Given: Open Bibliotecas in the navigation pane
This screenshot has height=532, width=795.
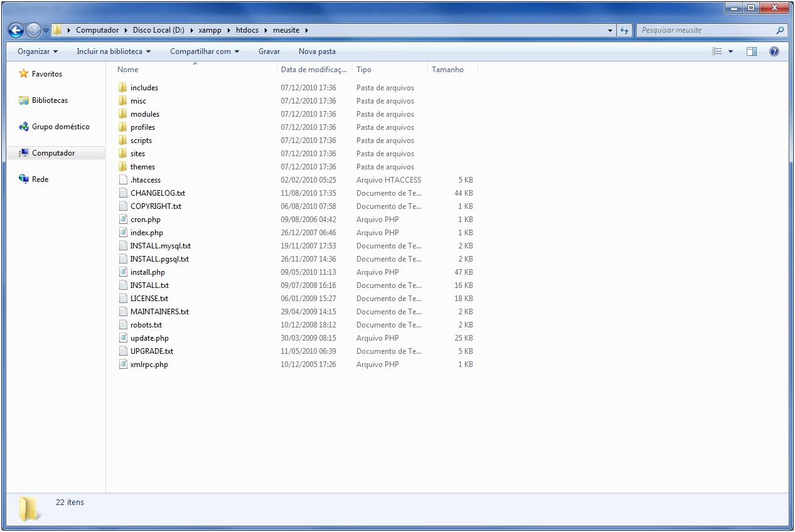Looking at the screenshot, I should pos(50,100).
